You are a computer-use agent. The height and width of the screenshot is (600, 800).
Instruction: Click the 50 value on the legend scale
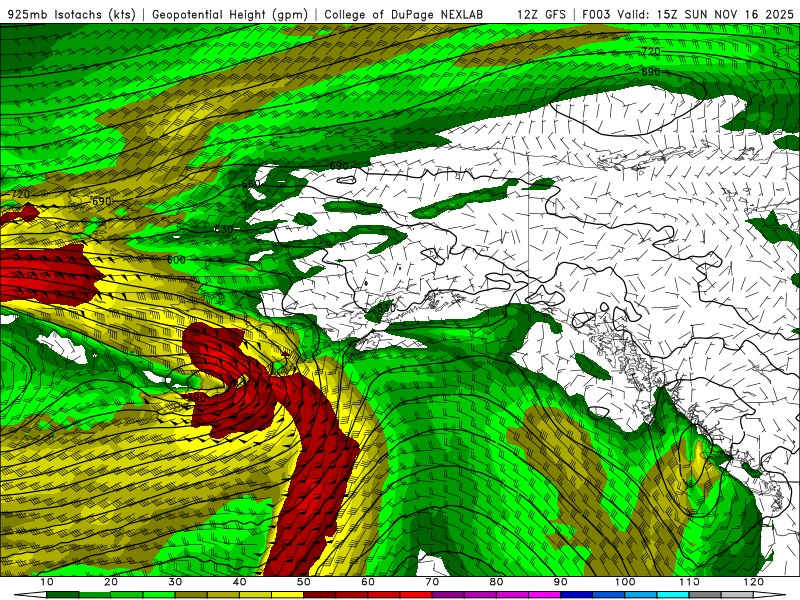(304, 582)
